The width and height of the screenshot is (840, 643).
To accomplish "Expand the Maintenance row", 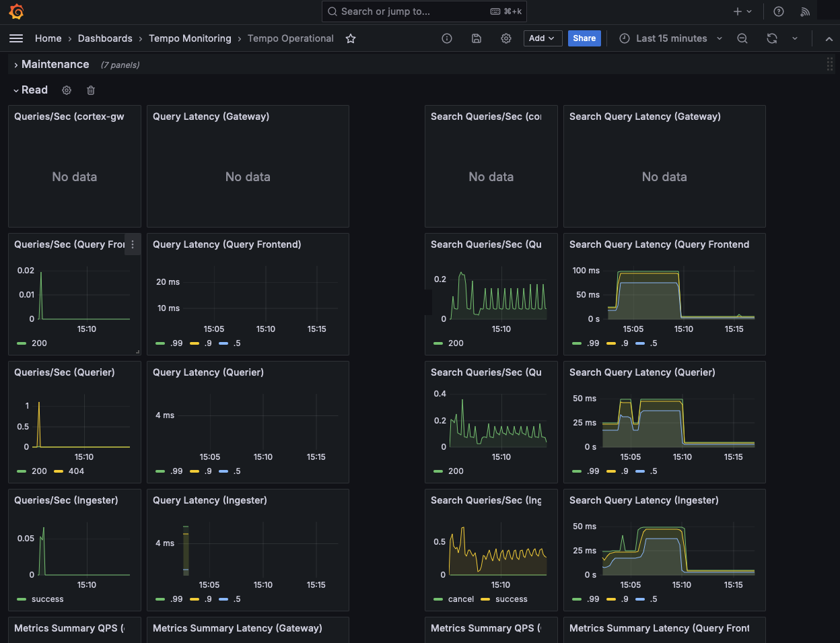I will pyautogui.click(x=55, y=64).
